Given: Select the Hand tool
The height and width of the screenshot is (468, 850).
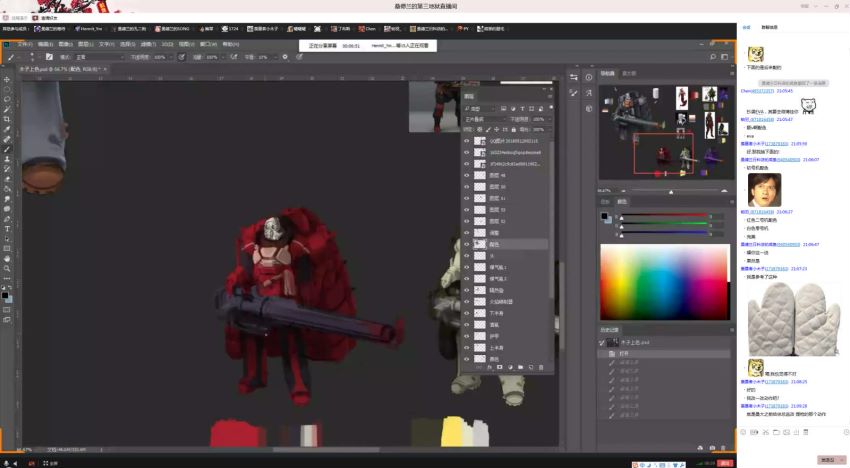Looking at the screenshot, I should [x=7, y=259].
